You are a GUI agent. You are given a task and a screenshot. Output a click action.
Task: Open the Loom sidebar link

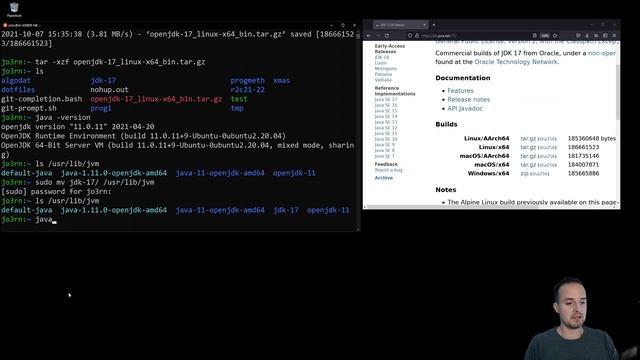[380, 63]
